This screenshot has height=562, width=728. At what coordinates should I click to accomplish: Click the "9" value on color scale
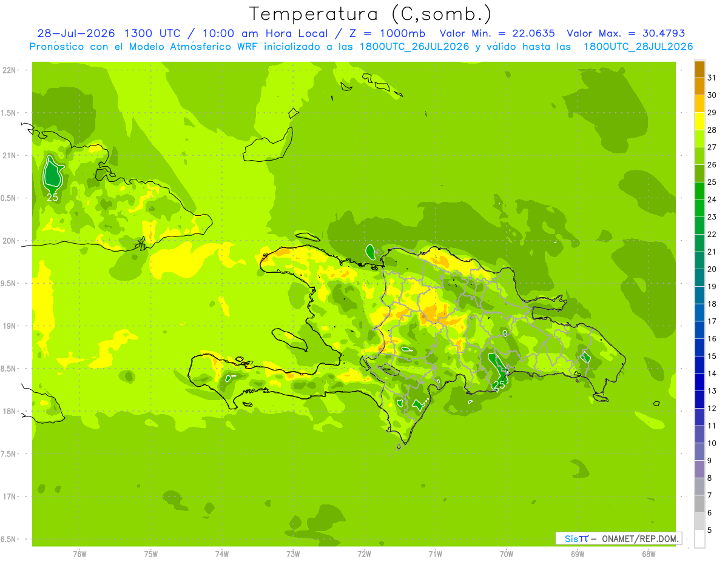(710, 460)
